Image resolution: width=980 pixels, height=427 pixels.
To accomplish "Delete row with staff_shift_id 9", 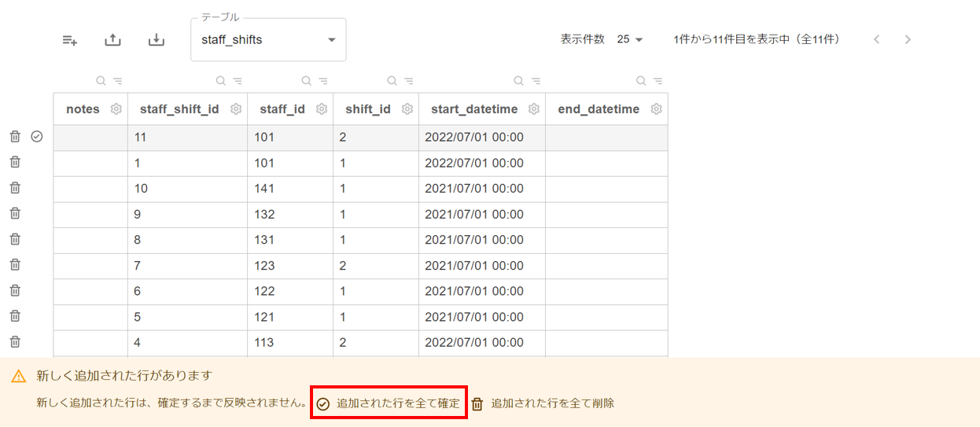I will tap(15, 213).
